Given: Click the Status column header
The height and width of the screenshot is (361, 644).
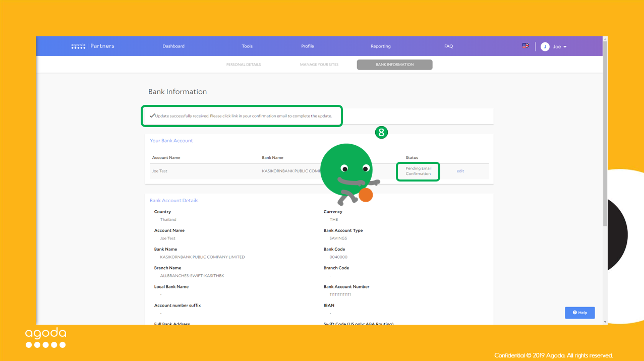Looking at the screenshot, I should pos(412,158).
